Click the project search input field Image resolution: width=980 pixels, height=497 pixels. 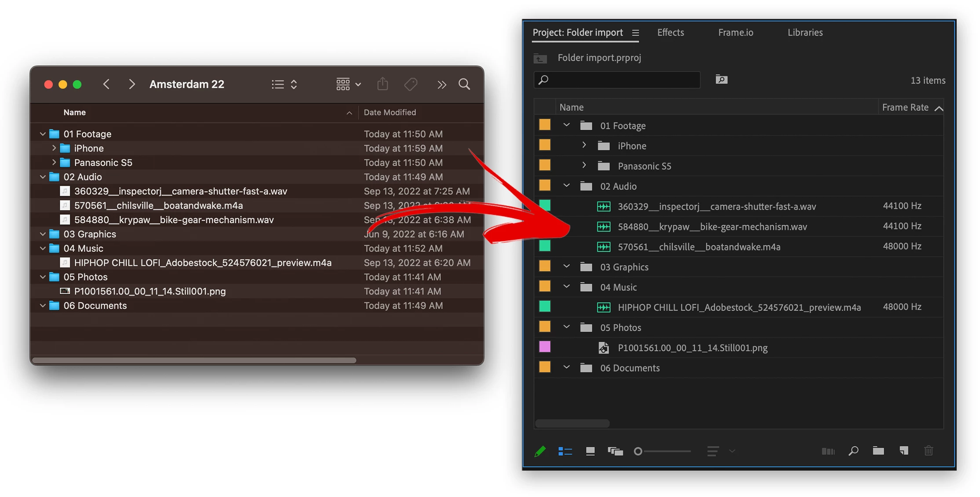(x=618, y=80)
